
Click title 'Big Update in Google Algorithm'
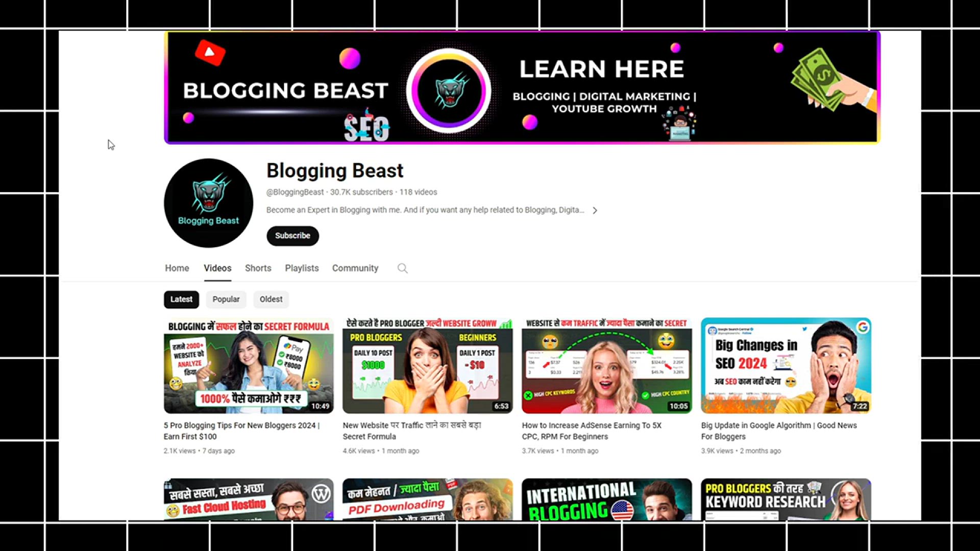tap(779, 431)
